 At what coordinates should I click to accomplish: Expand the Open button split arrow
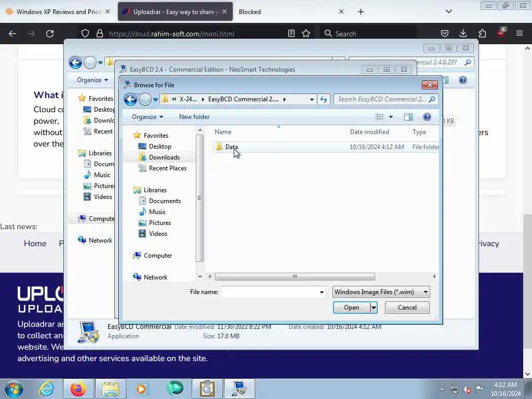pos(373,308)
